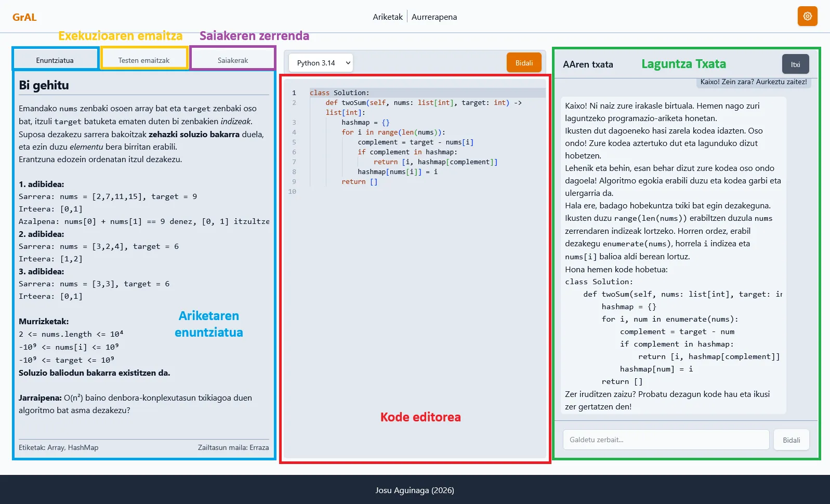830x504 pixels.
Task: Click the GrAL logo
Action: click(24, 17)
